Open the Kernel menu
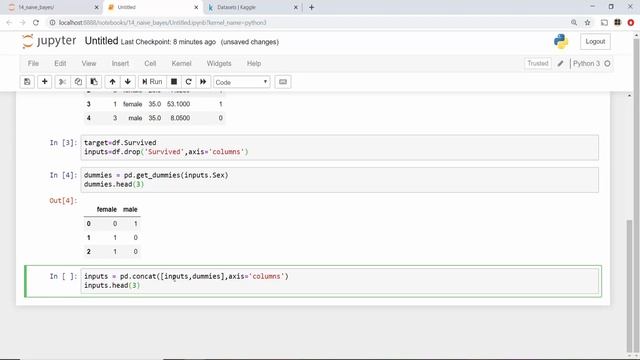 [x=181, y=64]
